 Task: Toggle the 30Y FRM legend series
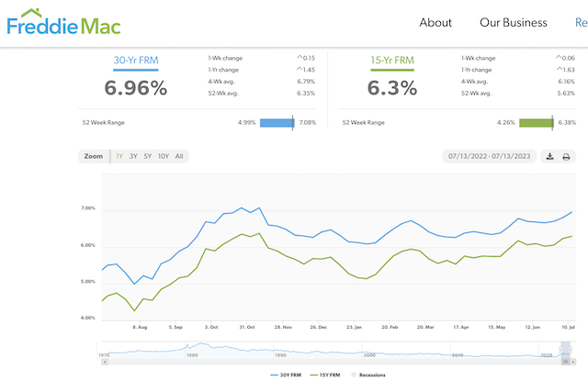point(286,375)
